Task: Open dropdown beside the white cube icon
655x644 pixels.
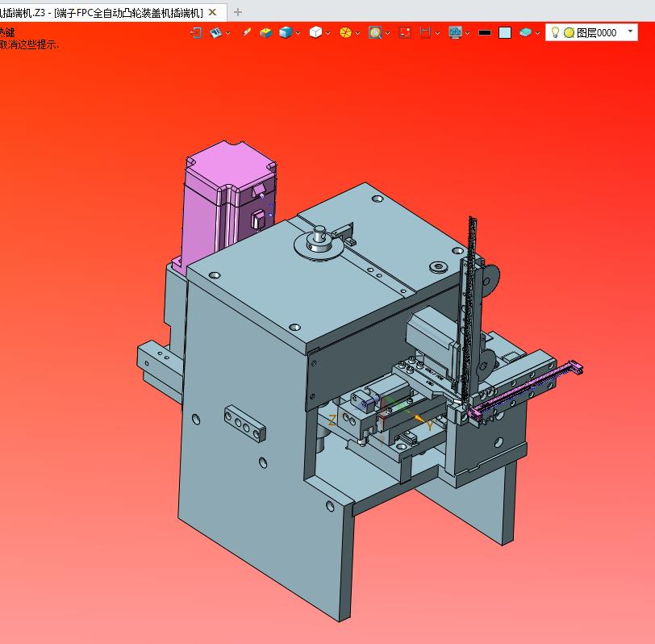Action: point(328,33)
